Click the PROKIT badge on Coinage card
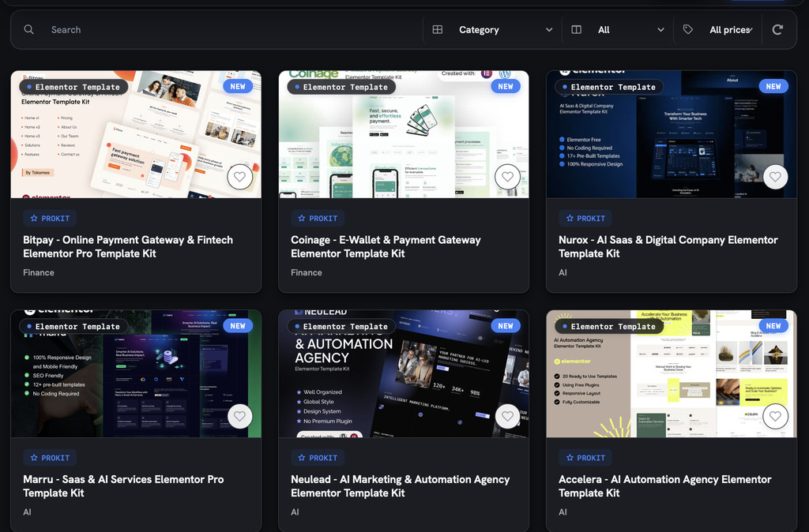 pyautogui.click(x=318, y=219)
